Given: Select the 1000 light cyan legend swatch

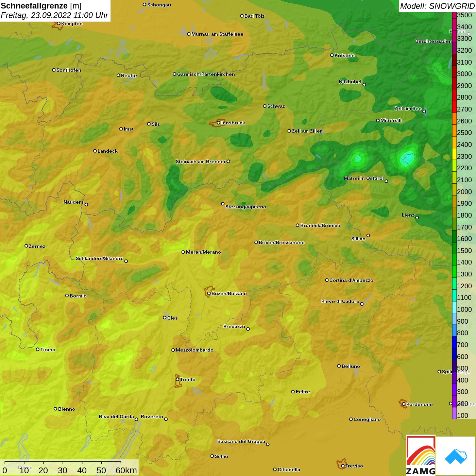Looking at the screenshot, I should [x=454, y=307].
